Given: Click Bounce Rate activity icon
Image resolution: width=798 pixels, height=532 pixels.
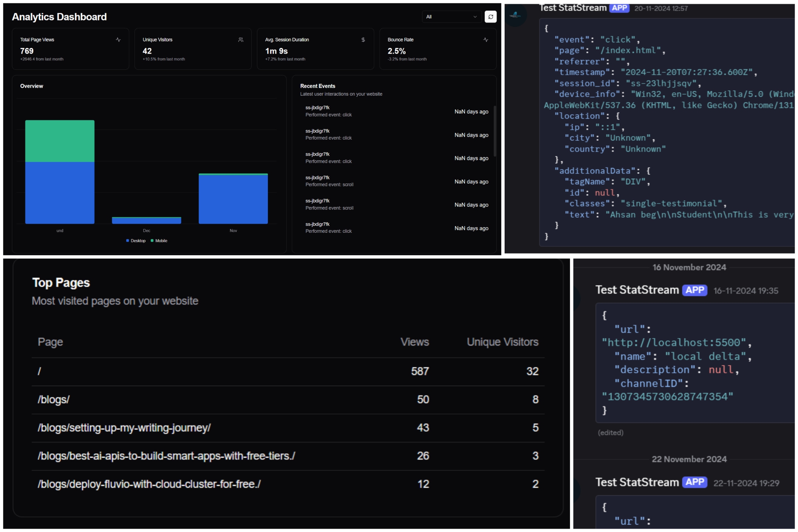Looking at the screenshot, I should click(x=486, y=40).
